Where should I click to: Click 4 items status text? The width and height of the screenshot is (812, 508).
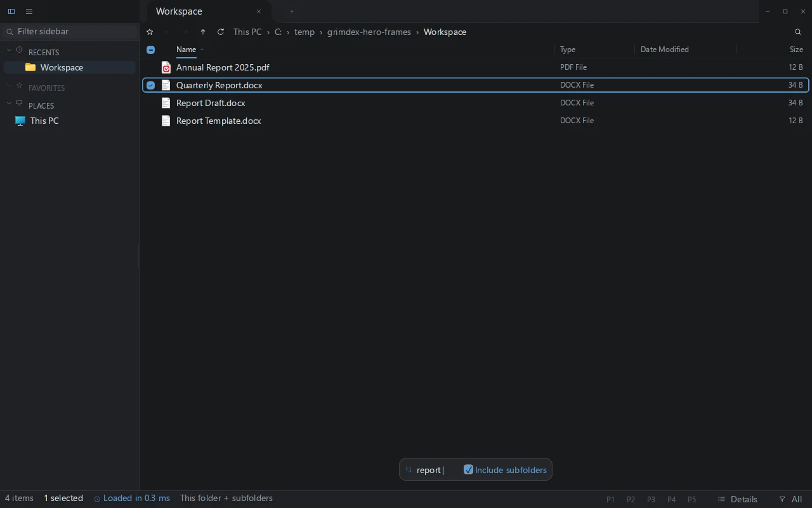pos(19,498)
